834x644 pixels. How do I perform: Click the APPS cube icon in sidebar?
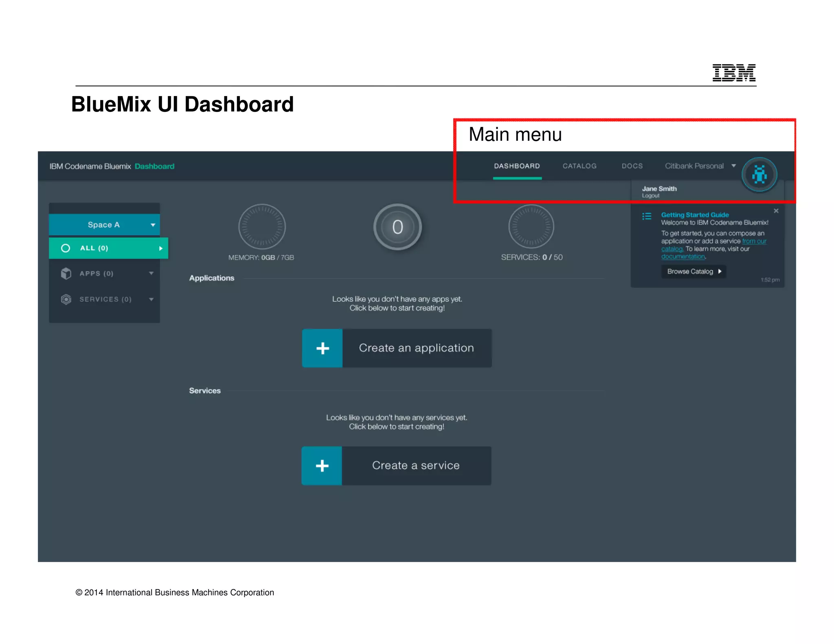(66, 274)
